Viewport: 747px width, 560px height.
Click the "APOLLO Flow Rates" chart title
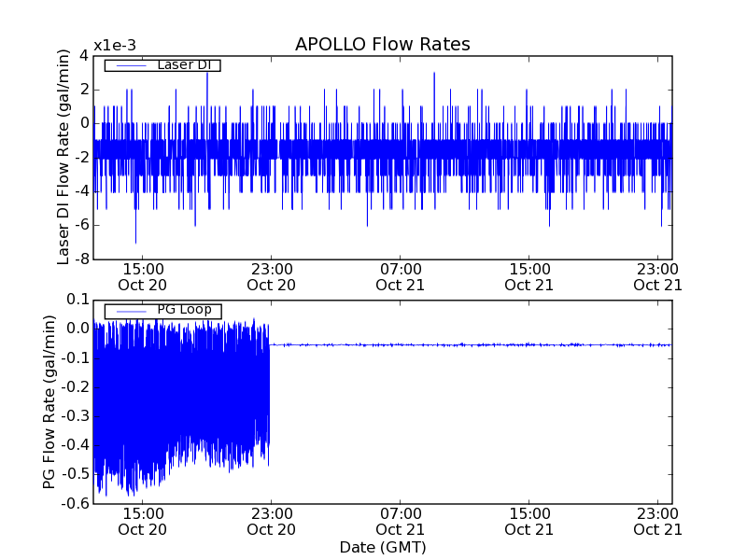pos(382,45)
